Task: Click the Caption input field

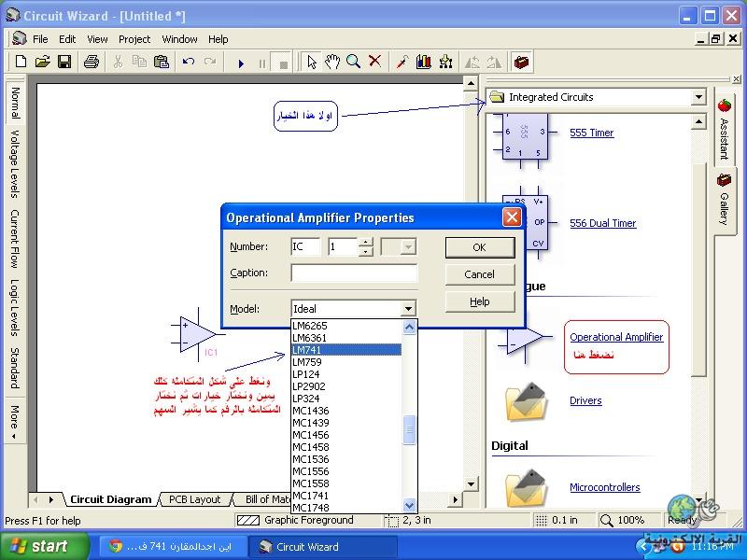Action: (x=354, y=273)
